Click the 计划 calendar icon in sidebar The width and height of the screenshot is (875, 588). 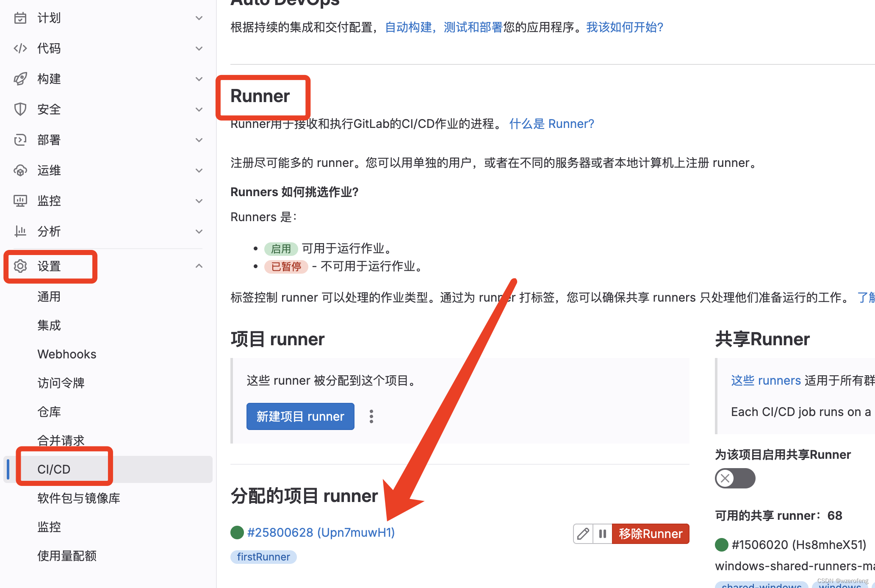pyautogui.click(x=20, y=18)
